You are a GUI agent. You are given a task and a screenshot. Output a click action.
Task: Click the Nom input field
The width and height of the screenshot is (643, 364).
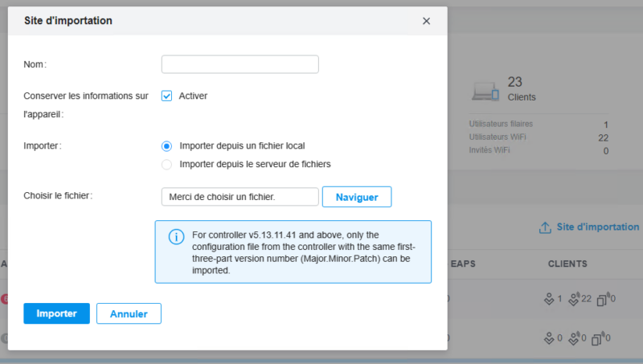pyautogui.click(x=240, y=64)
